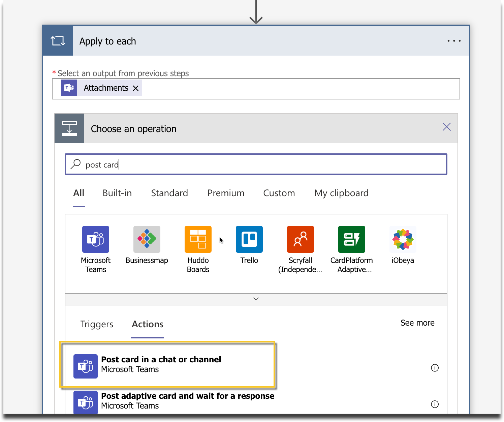Close the Choose an operation panel

[x=447, y=127]
